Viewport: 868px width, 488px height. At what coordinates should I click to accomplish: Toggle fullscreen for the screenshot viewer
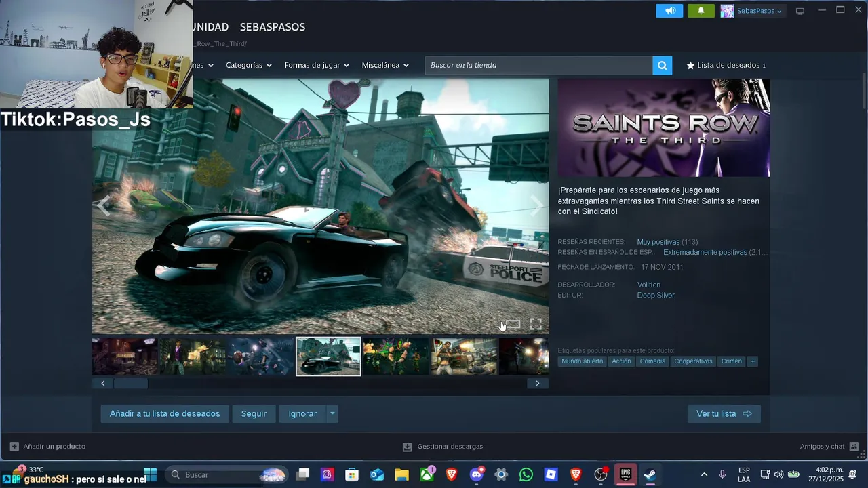click(536, 324)
